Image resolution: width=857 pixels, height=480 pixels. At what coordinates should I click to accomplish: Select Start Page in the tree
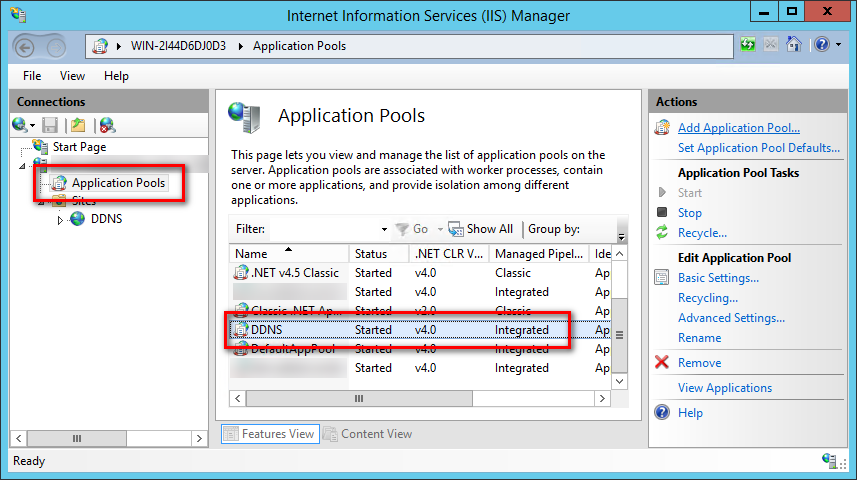click(79, 147)
